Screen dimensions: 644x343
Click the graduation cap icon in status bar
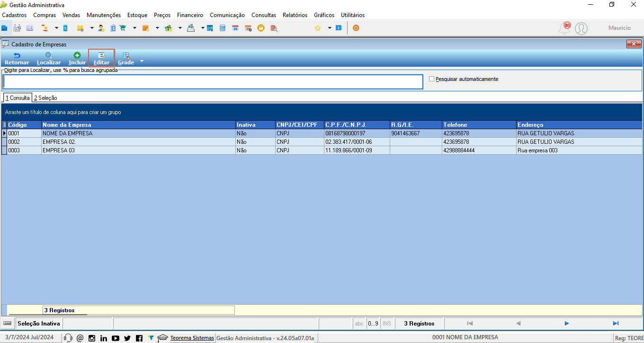pos(163,338)
